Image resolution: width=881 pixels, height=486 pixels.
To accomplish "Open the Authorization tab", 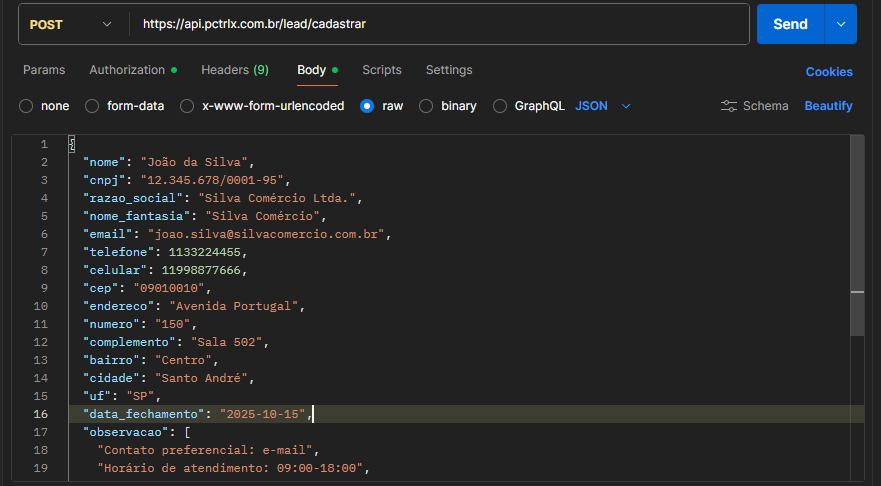I will [x=127, y=70].
